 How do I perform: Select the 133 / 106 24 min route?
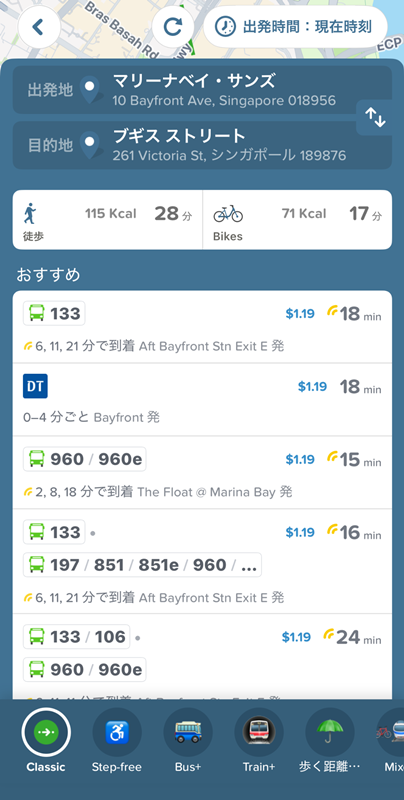pyautogui.click(x=202, y=657)
